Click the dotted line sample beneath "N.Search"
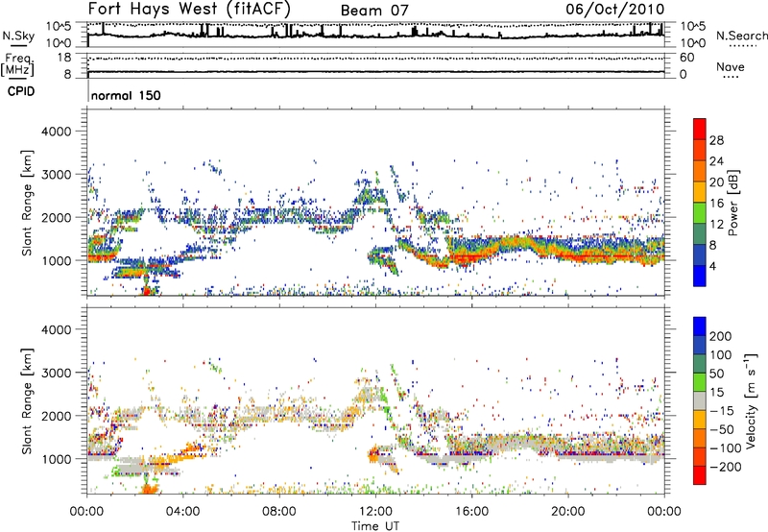The width and height of the screenshot is (768, 532). (x=742, y=45)
